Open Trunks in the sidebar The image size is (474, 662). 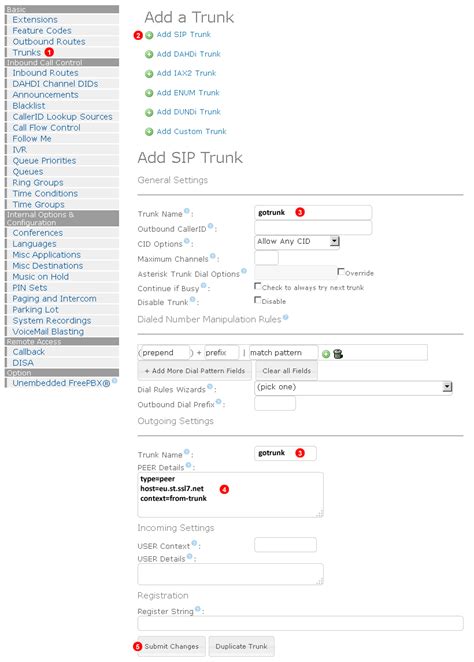click(27, 52)
